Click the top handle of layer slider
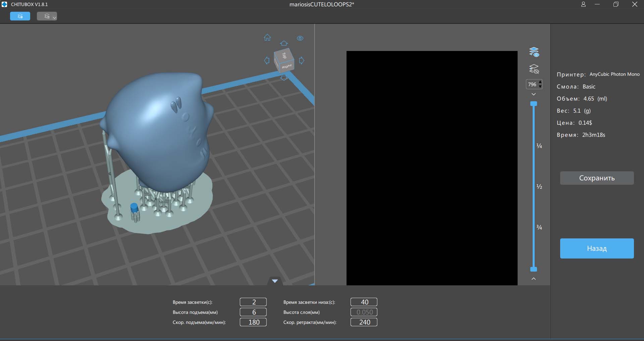The height and width of the screenshot is (341, 644). [x=534, y=104]
